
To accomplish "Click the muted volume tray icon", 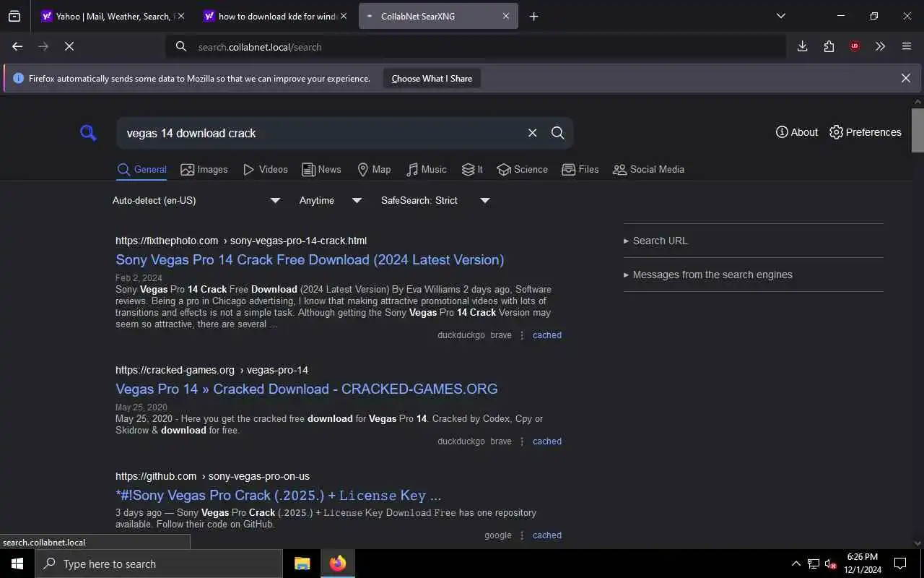I will [831, 564].
